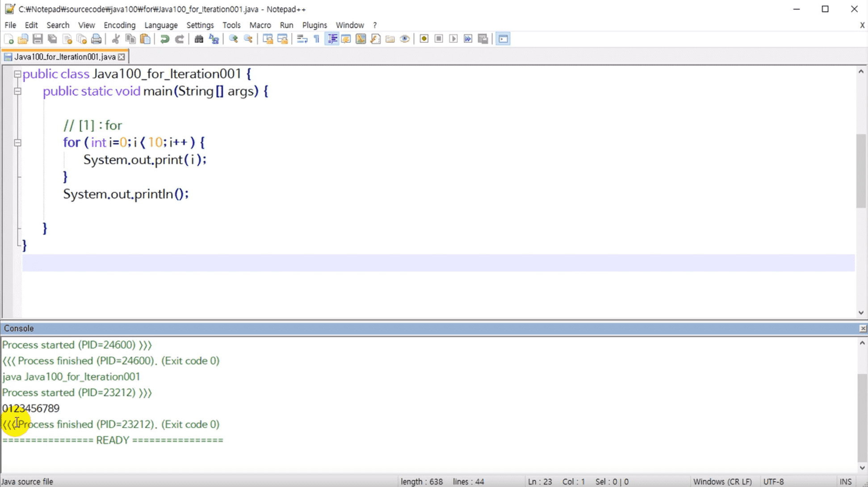868x487 pixels.
Task: Click the Start Recording macro icon
Action: point(424,39)
